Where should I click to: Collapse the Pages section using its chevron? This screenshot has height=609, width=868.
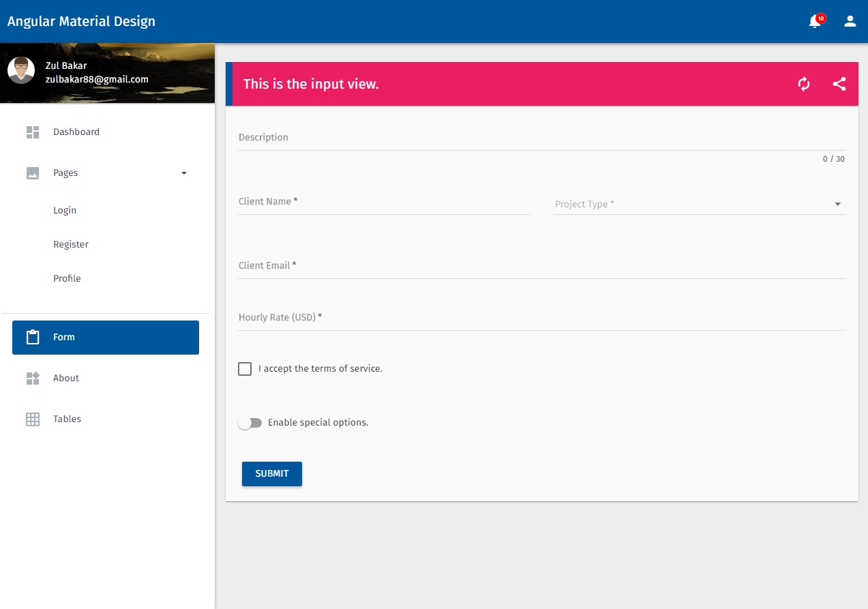[x=183, y=173]
